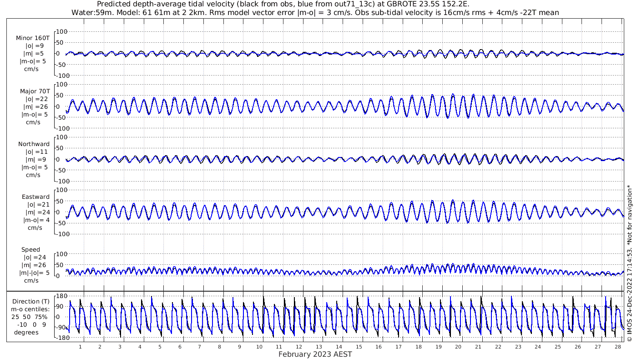
Task: Click the '-10 0 9' centile values
Action: 32,325
